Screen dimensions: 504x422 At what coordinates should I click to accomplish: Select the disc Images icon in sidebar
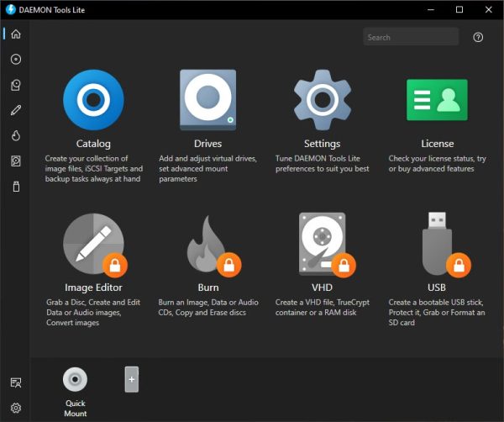16,59
